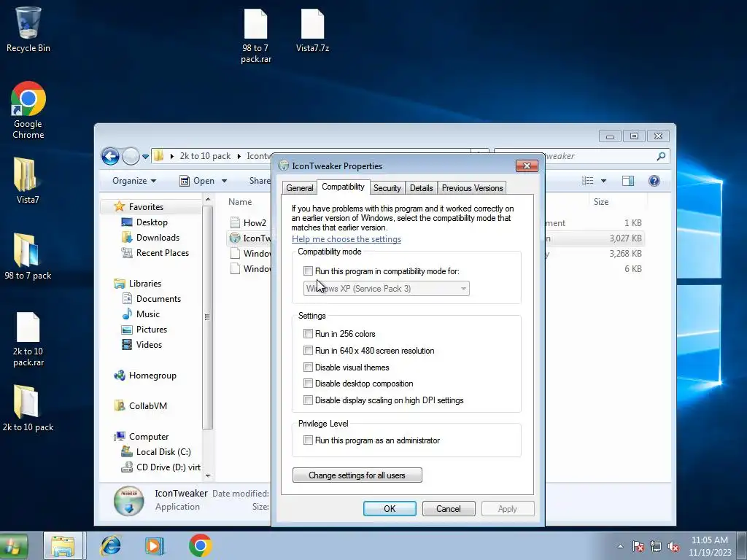The image size is (747, 560).
Task: Check Run this program as an administrator
Action: pos(309,440)
